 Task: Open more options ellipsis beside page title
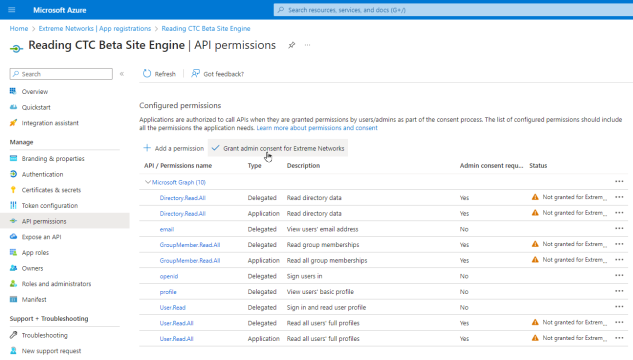[308, 45]
